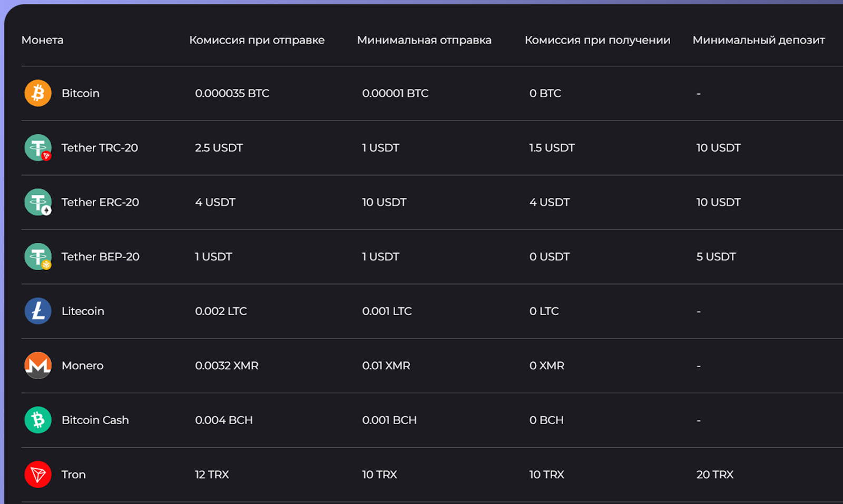Click the 0.000035 BTC send fee
The height and width of the screenshot is (504, 843).
(x=232, y=93)
